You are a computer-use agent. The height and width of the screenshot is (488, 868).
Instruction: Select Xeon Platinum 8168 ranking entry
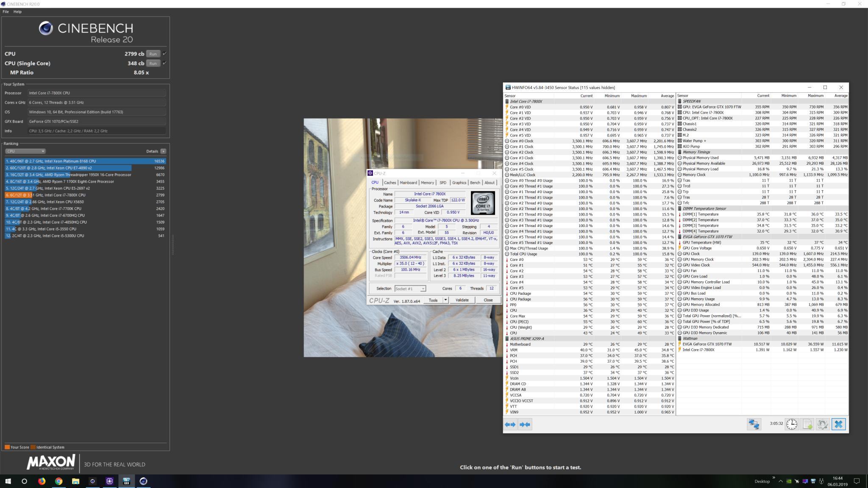[85, 161]
